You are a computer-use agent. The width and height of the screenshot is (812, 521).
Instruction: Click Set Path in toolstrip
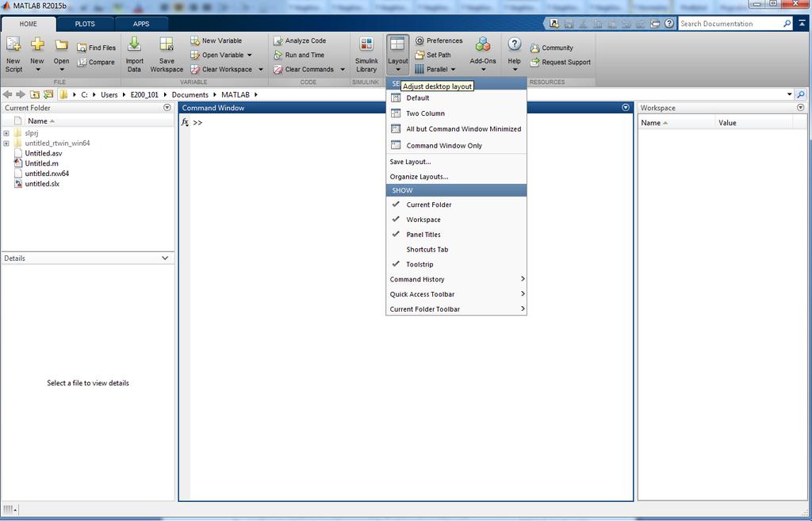point(433,55)
